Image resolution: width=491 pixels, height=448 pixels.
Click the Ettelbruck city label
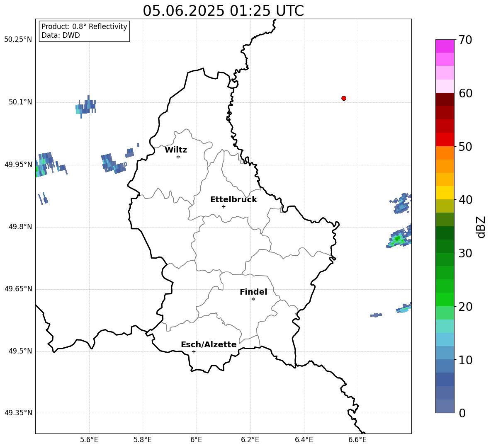point(233,200)
